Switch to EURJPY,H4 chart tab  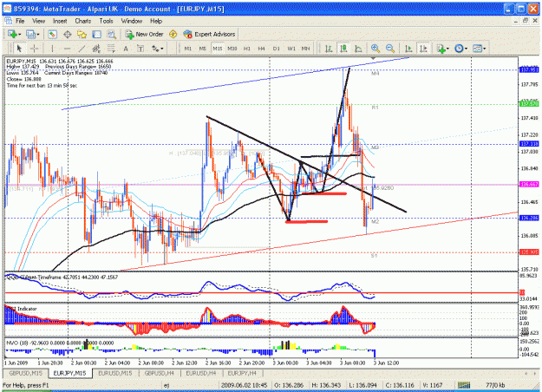click(x=242, y=373)
